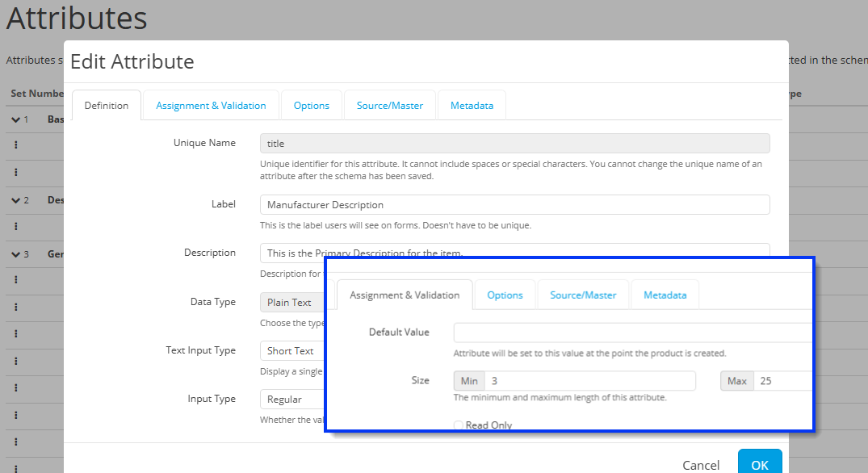Open the kebab menu in second row under set 1
Viewport: 868px width, 473px height.
[16, 172]
